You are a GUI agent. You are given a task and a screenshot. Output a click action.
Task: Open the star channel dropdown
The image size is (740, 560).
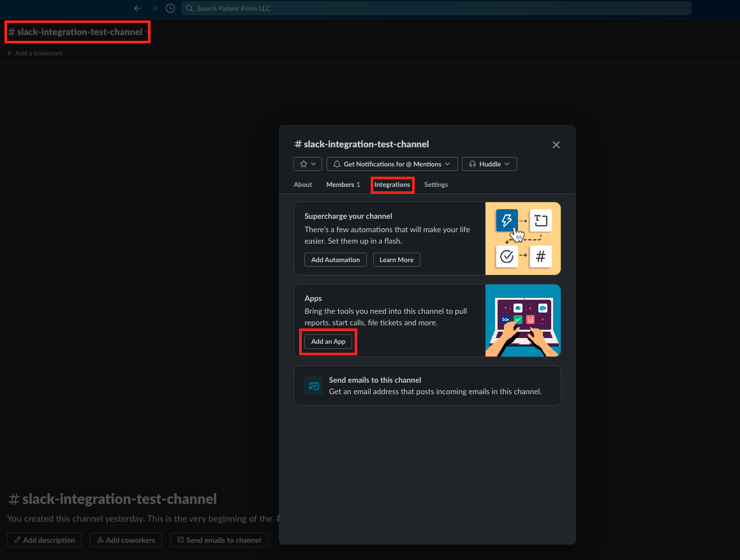(307, 164)
